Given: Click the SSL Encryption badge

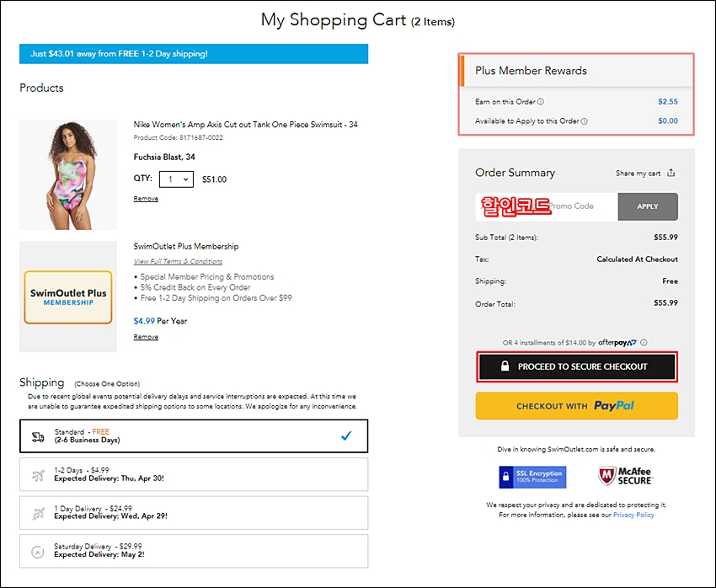Looking at the screenshot, I should tap(532, 477).
